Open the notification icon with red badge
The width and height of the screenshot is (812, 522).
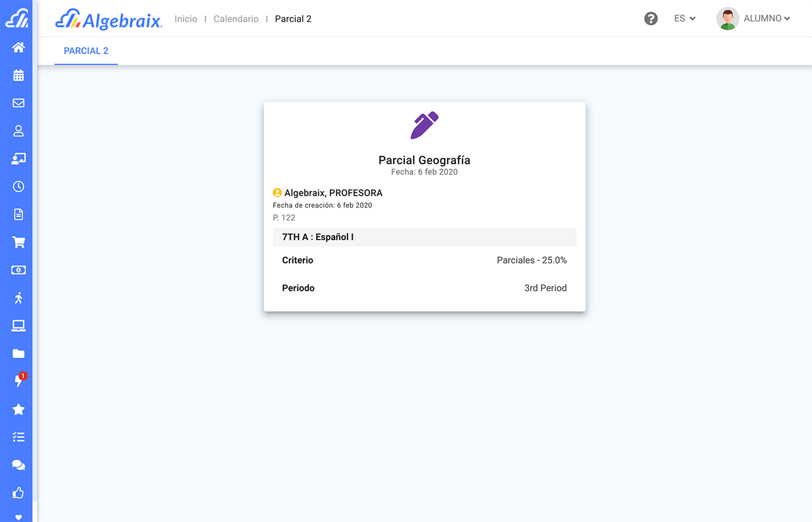tap(19, 380)
